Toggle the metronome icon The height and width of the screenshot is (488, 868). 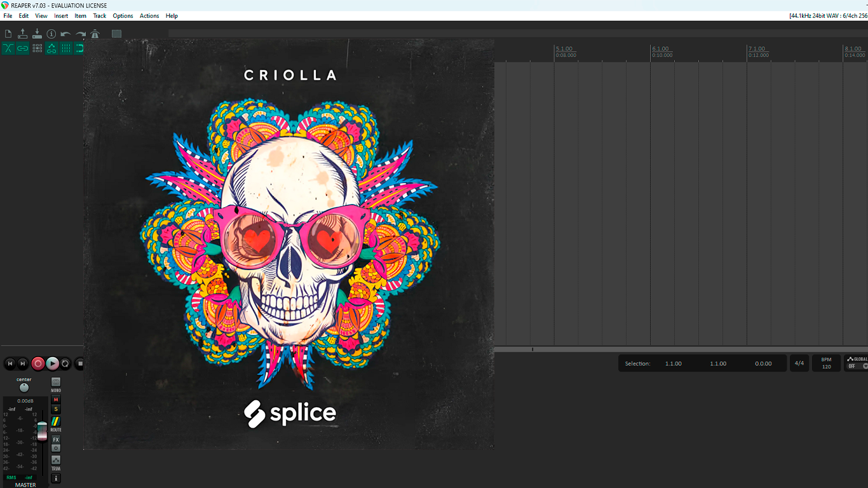click(95, 34)
